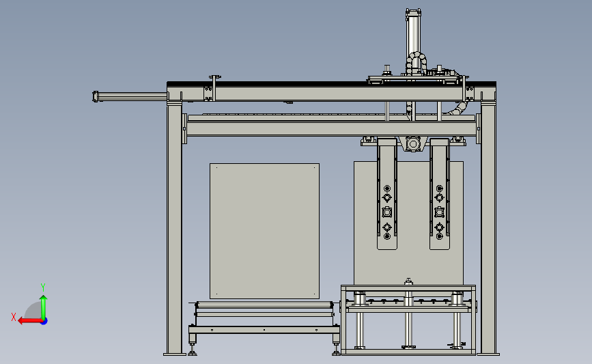Image resolution: width=592 pixels, height=364 pixels.
Task: Click the red X axis arrow of triad
Action: pos(30,321)
